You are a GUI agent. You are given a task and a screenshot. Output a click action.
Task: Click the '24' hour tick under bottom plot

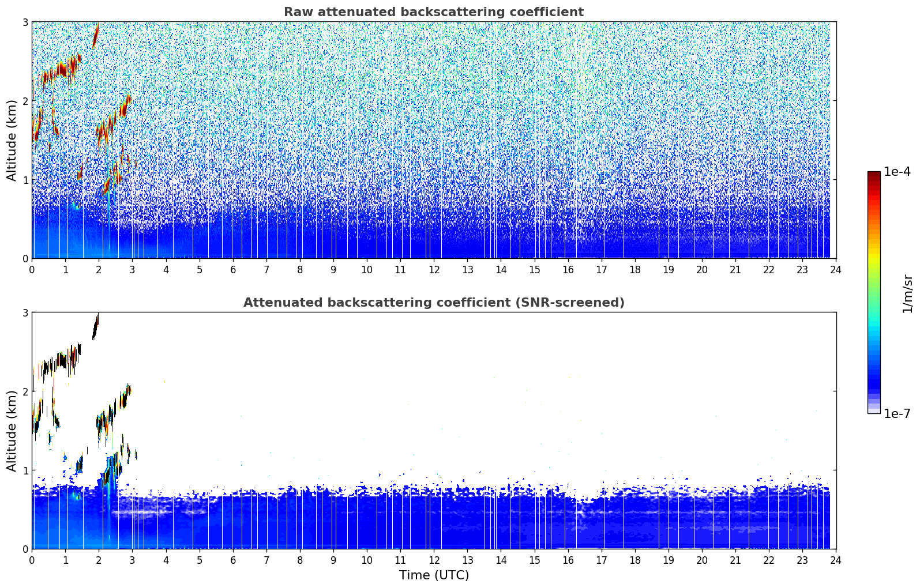(836, 560)
